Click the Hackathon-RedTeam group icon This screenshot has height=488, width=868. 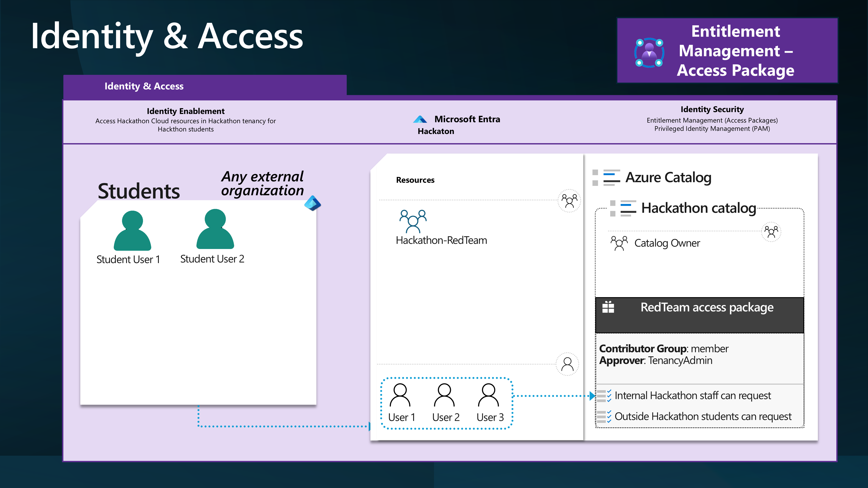pos(413,221)
